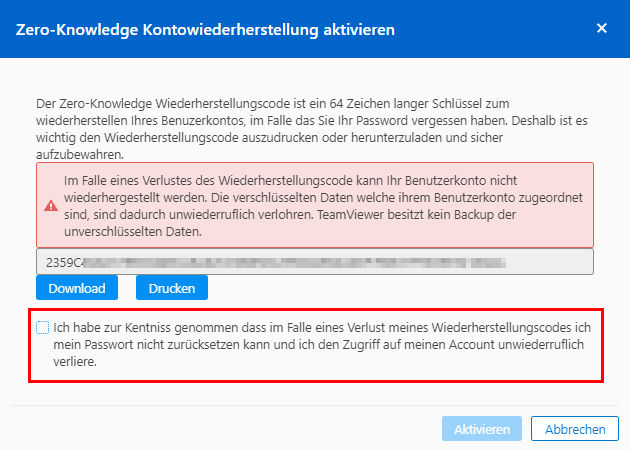The image size is (630, 450).
Task: Click the word 'aufzubewahren.' above the warning box
Action: tap(80, 155)
